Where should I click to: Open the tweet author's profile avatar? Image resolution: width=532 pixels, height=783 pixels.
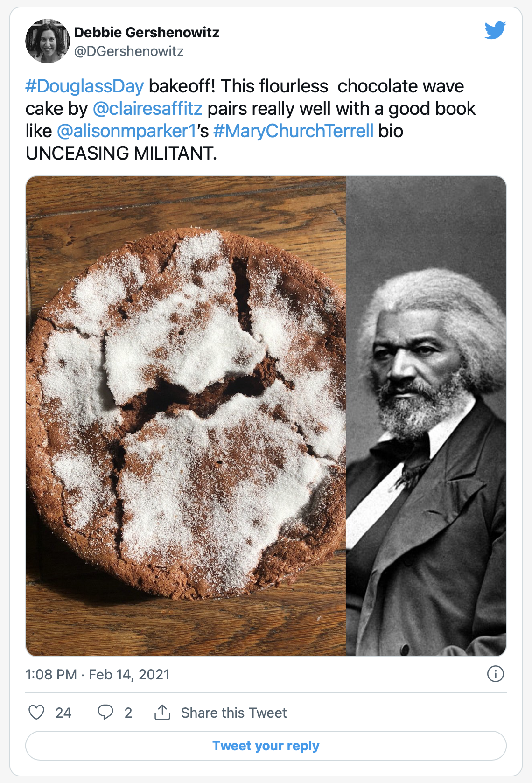pyautogui.click(x=48, y=41)
